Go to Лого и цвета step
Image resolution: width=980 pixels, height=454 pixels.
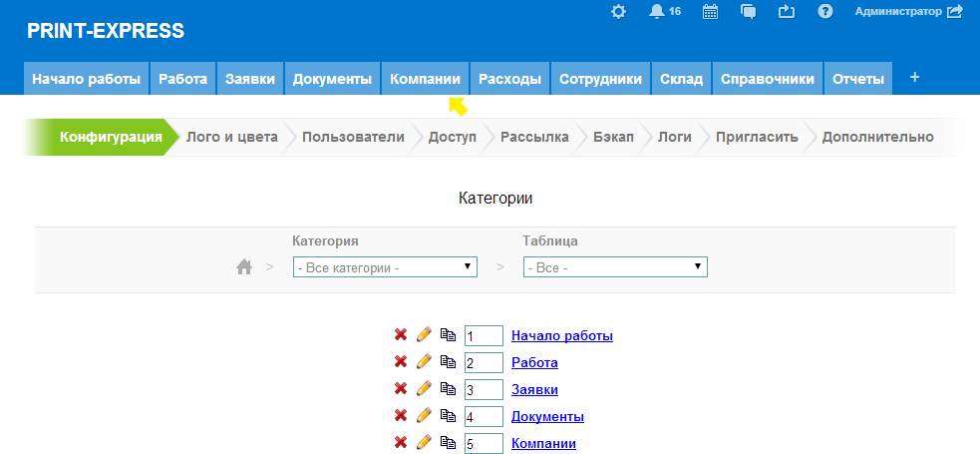231,137
